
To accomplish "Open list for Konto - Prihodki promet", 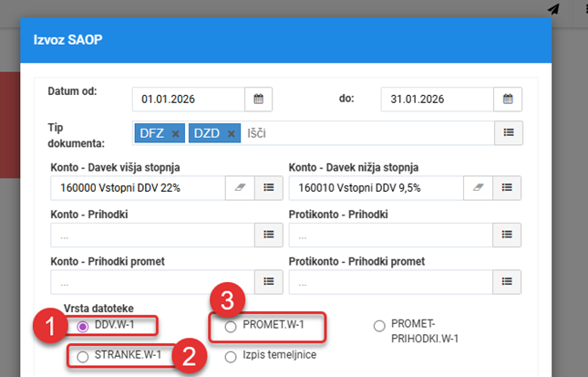I will coord(269,282).
